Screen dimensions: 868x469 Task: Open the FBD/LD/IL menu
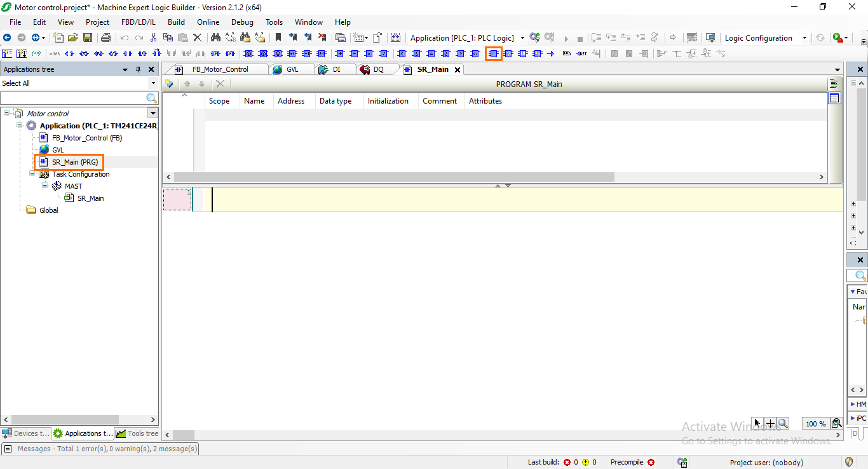[138, 22]
